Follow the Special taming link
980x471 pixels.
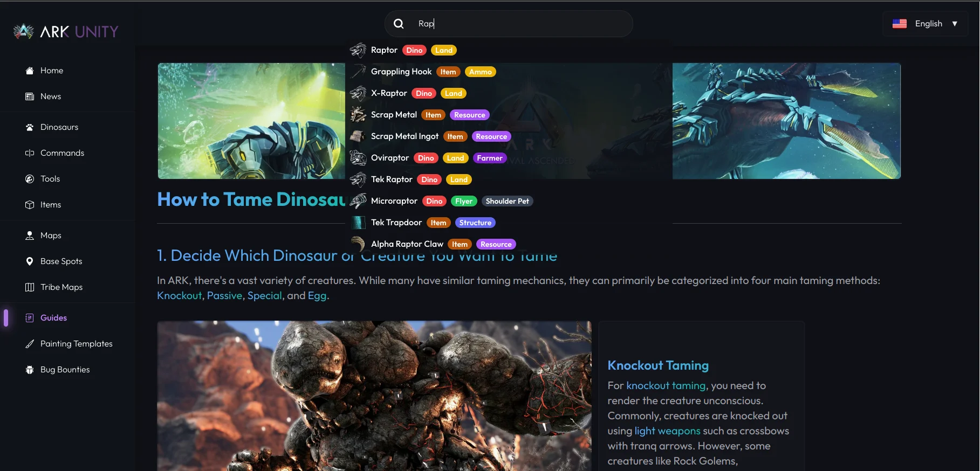264,296
